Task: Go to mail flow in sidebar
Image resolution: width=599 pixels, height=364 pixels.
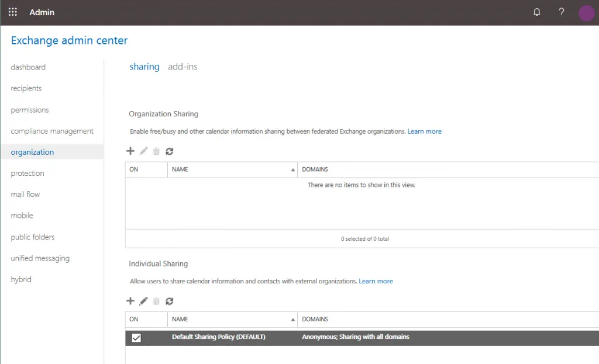Action: (25, 195)
